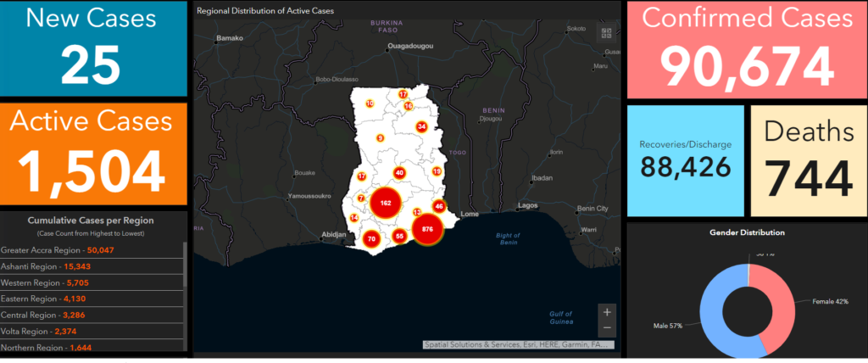
Task: Select the 876 active cases cluster marker
Action: (x=427, y=229)
